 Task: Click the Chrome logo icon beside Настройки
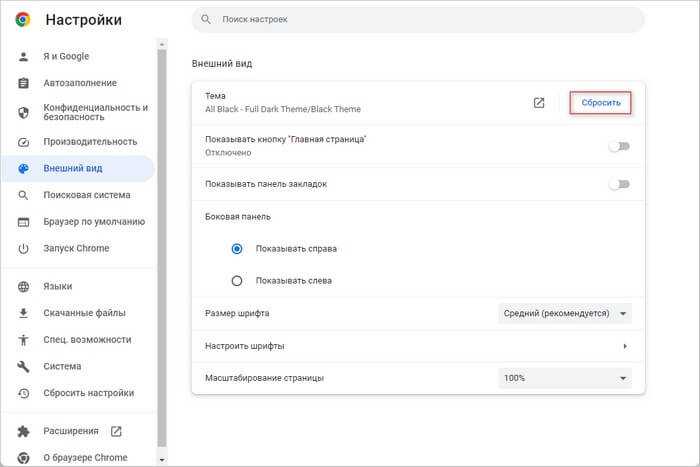tap(23, 19)
